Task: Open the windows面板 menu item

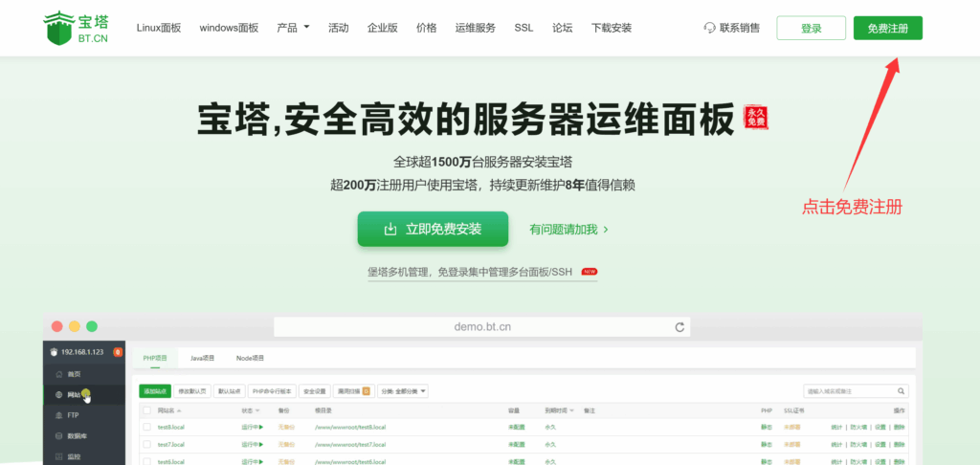Action: [x=229, y=28]
